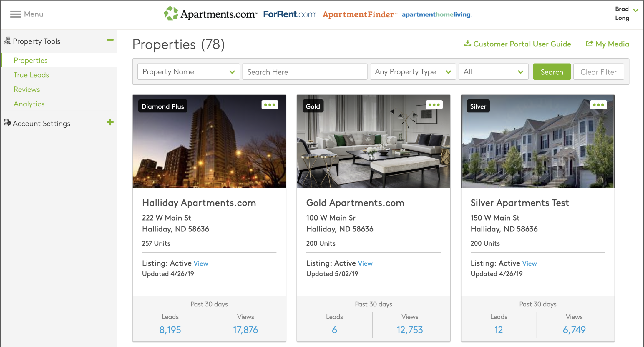The height and width of the screenshot is (347, 644).
Task: Click the apartmenthomeliving logo
Action: tap(436, 14)
